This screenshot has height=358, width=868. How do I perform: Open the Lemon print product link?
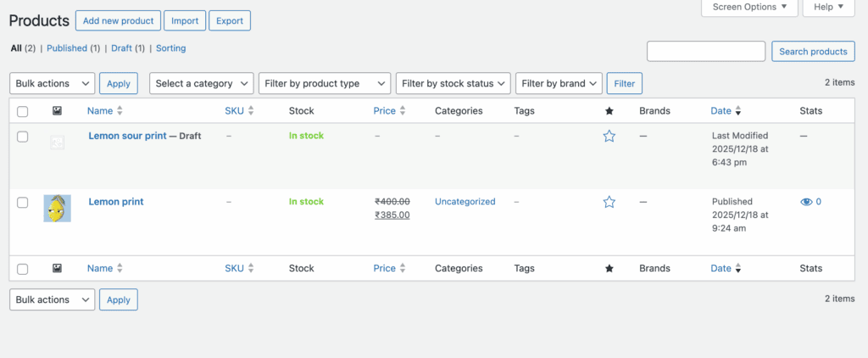click(x=115, y=202)
